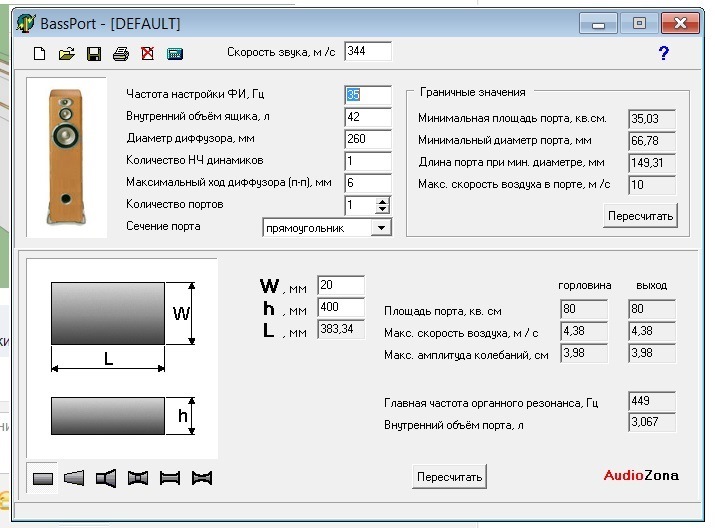Select the flanged-ends port shape icon
This screenshot has height=528, width=715.
170,478
